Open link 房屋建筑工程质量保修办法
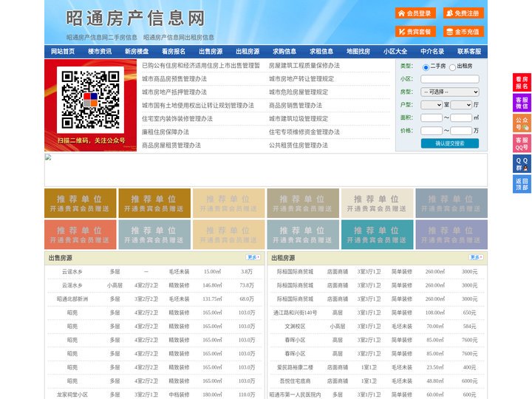The height and width of the screenshot is (399, 532). point(304,66)
